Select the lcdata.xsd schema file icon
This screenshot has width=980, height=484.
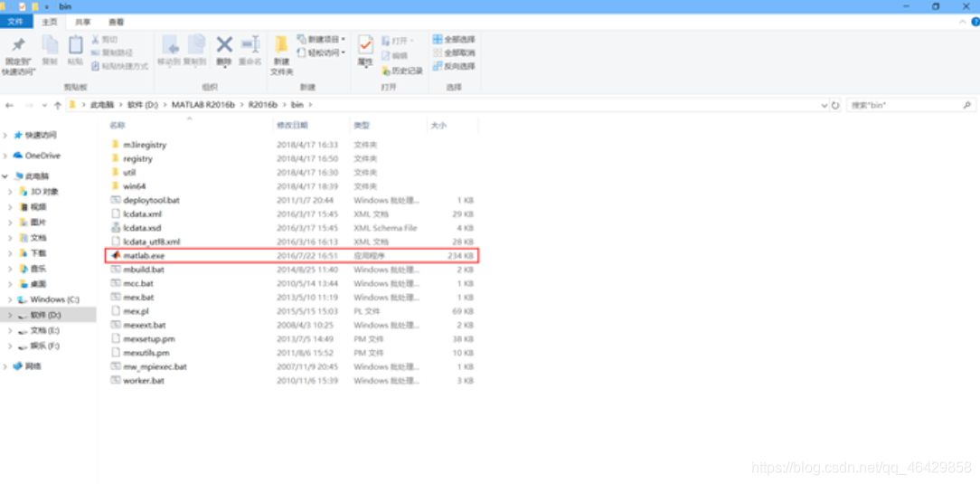115,228
